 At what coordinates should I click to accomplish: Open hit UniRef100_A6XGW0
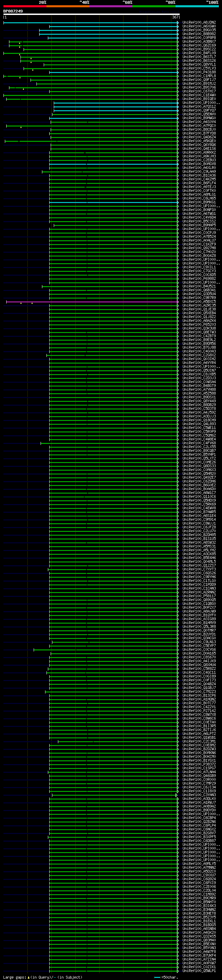click(199, 26)
